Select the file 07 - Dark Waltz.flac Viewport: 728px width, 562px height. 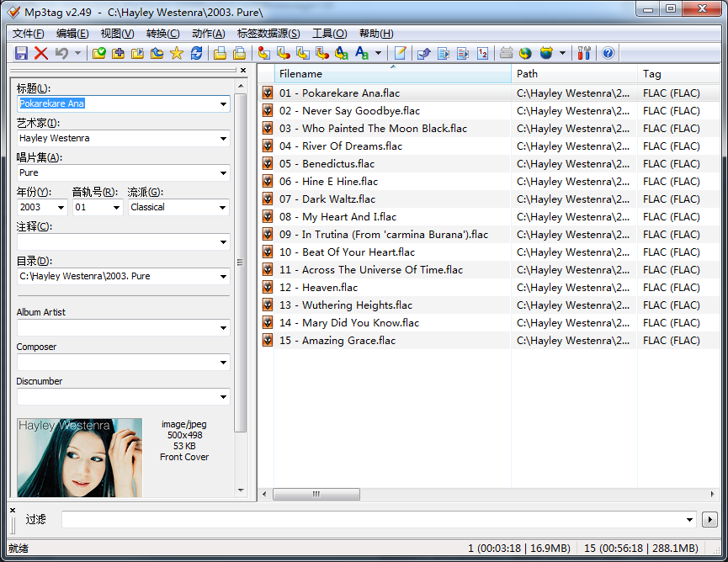(327, 199)
